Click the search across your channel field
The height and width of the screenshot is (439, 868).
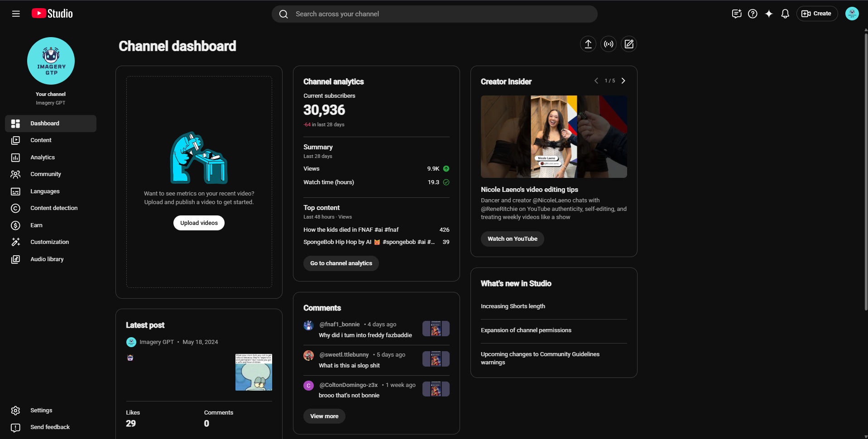coord(435,14)
